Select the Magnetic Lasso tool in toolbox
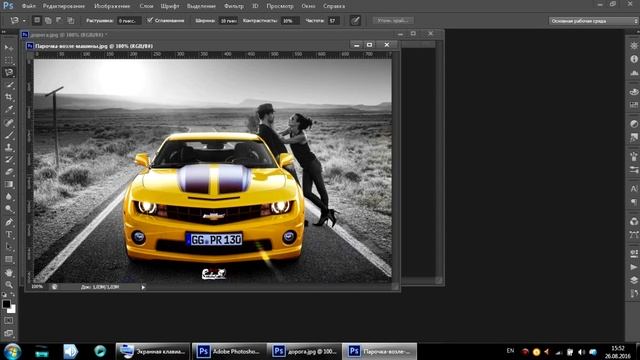The image size is (640, 360). (9, 73)
